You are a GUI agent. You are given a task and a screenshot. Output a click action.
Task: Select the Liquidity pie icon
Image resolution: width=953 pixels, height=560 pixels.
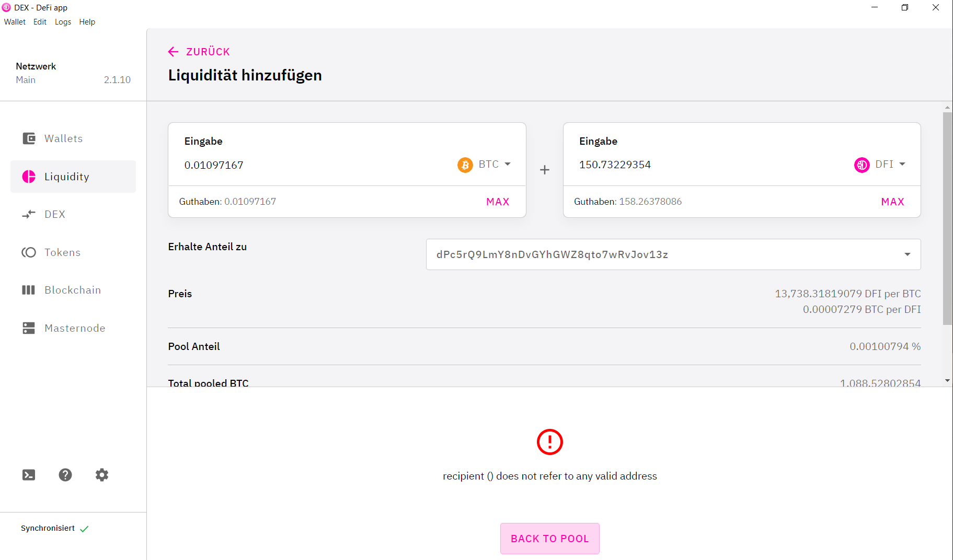tap(29, 177)
